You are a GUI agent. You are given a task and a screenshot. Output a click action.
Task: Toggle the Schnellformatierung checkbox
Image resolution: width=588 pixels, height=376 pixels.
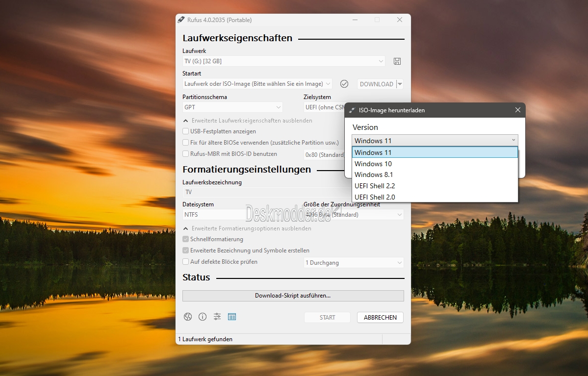pyautogui.click(x=186, y=239)
